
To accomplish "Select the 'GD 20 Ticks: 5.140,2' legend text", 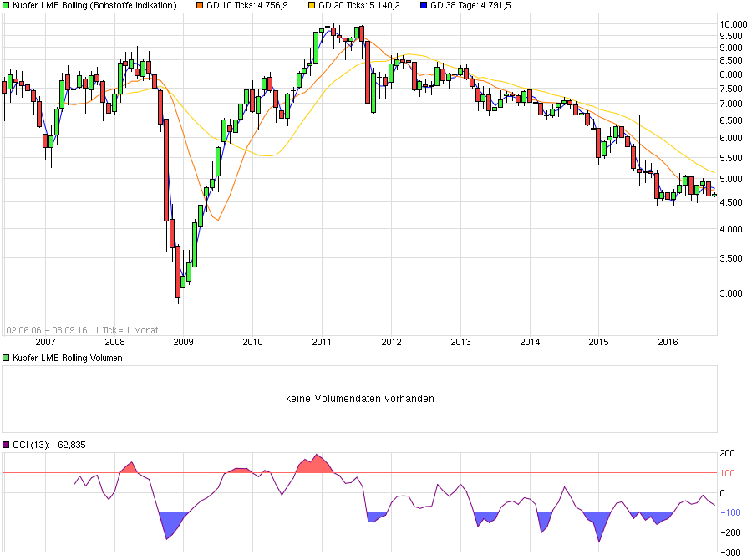I will tap(358, 6).
